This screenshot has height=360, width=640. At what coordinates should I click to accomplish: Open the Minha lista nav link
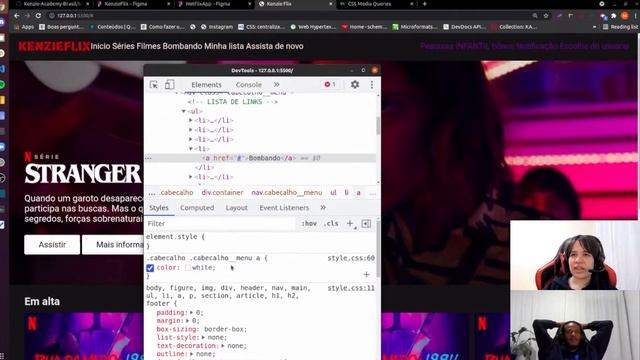point(224,46)
